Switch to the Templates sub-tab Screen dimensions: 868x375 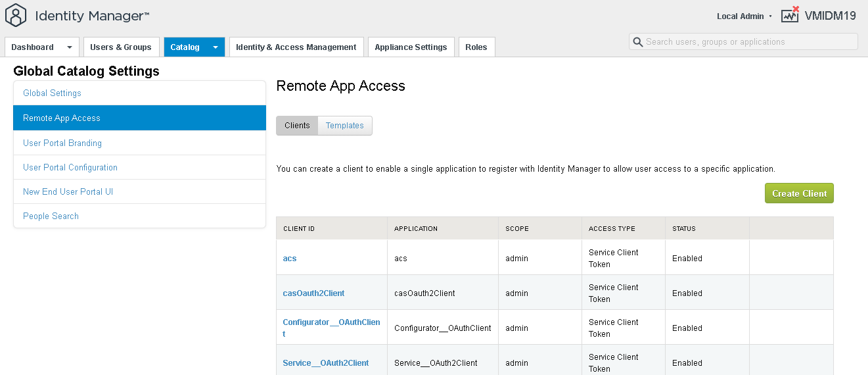[345, 126]
